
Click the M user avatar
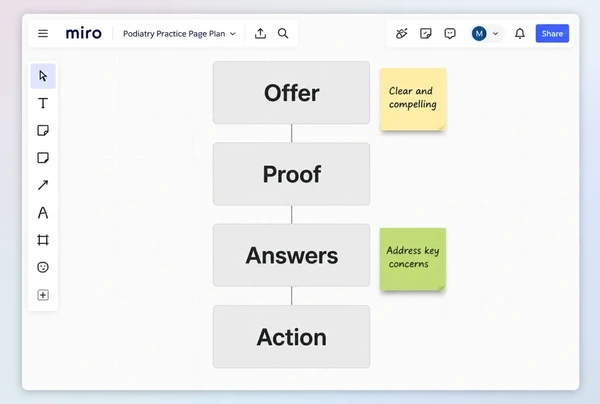[x=479, y=34]
